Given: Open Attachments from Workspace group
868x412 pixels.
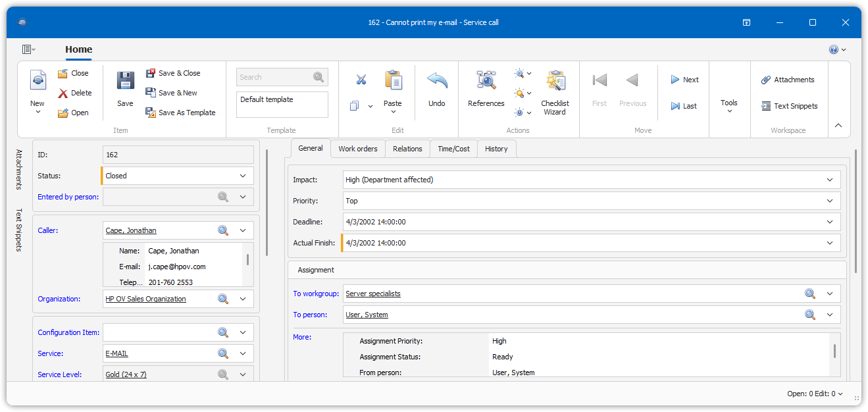Looking at the screenshot, I should 788,80.
